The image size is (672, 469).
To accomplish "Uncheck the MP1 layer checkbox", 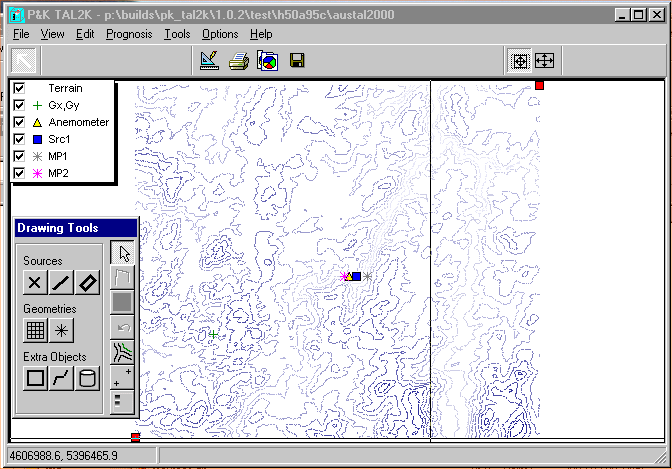I will click(19, 156).
